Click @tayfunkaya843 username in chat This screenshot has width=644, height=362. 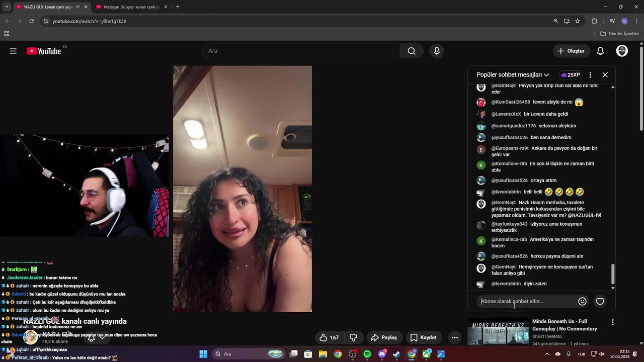pos(509,224)
